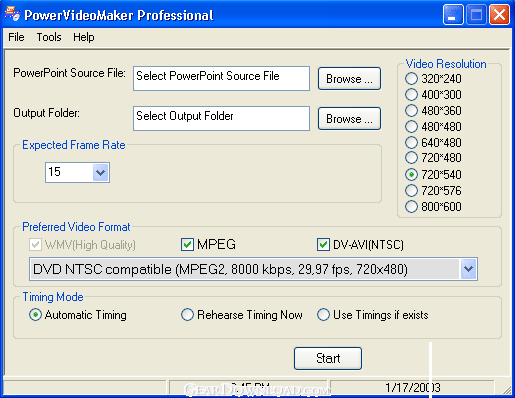This screenshot has width=515, height=398.
Task: Click the Start button
Action: tap(328, 358)
